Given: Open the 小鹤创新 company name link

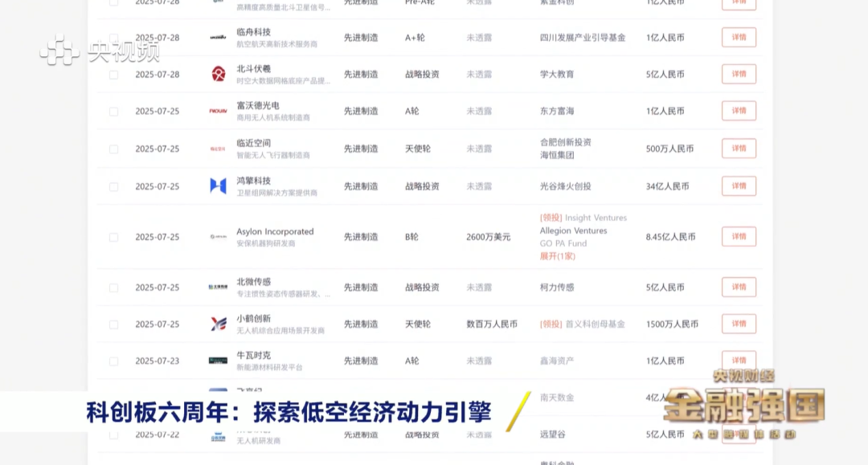Looking at the screenshot, I should tap(253, 319).
